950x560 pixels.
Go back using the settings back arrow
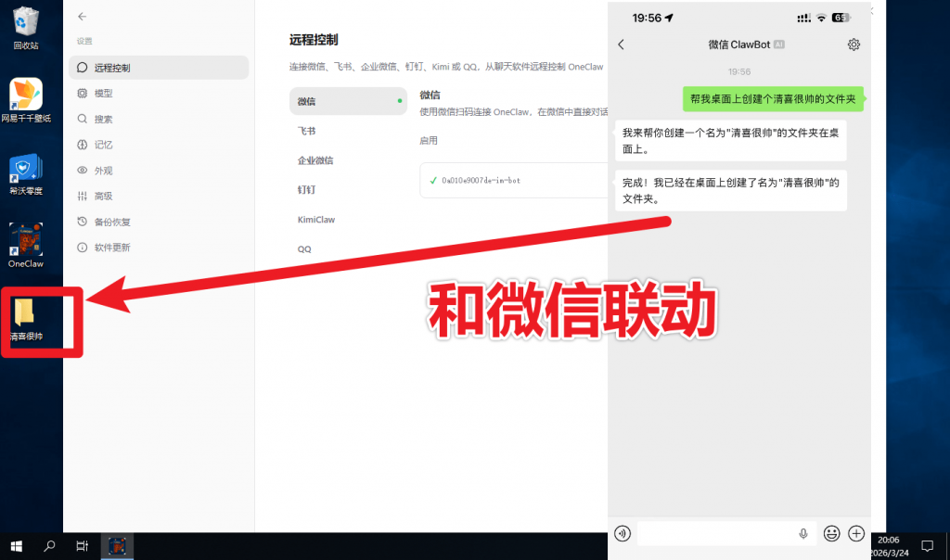click(83, 17)
